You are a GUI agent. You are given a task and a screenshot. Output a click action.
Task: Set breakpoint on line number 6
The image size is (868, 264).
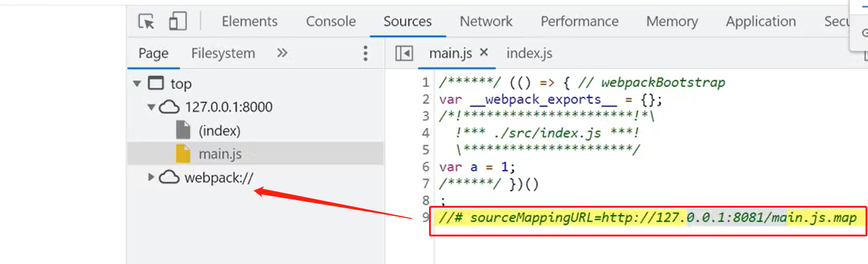click(426, 167)
